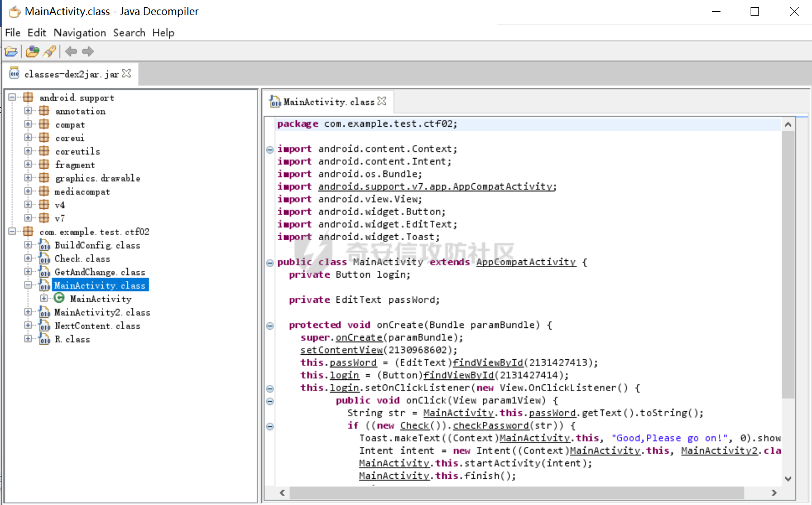Collapse the com.example.test.ctf02 package
The image size is (812, 505).
click(x=12, y=231)
